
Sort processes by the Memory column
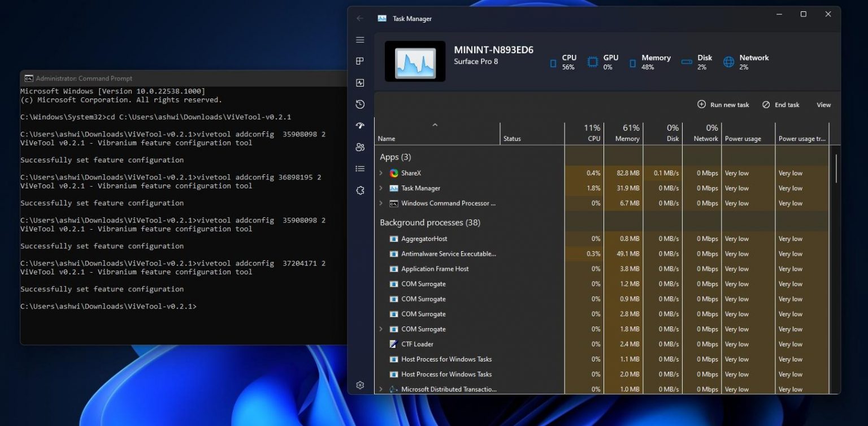coord(624,133)
